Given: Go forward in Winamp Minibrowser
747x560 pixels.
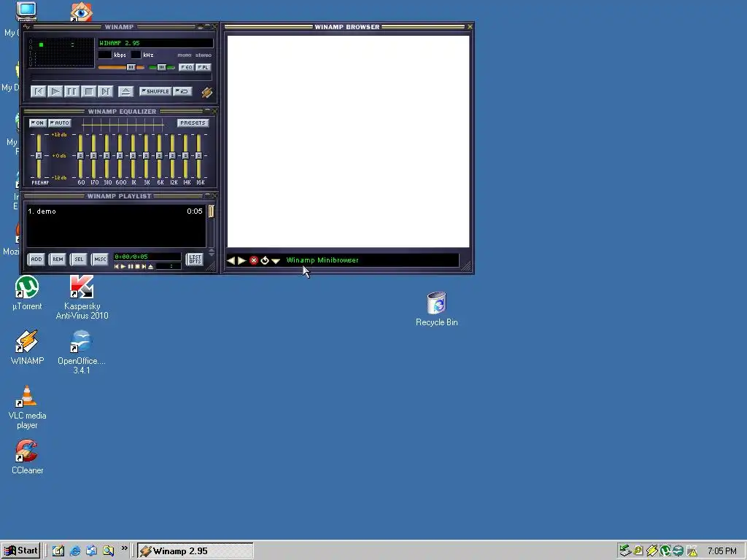Looking at the screenshot, I should point(241,260).
